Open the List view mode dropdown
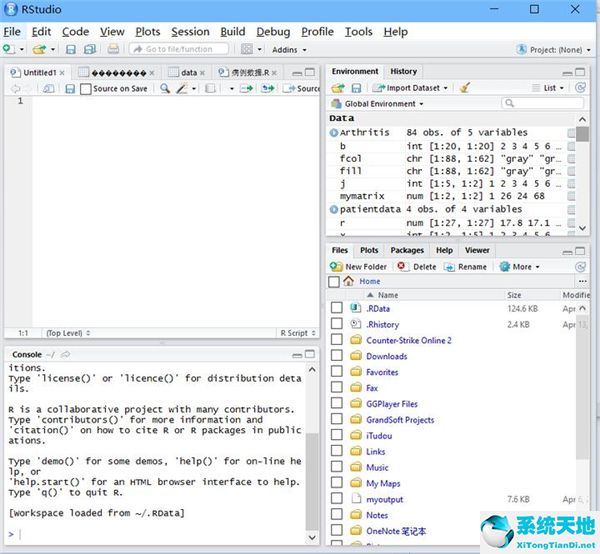The image size is (600, 554). click(x=548, y=88)
